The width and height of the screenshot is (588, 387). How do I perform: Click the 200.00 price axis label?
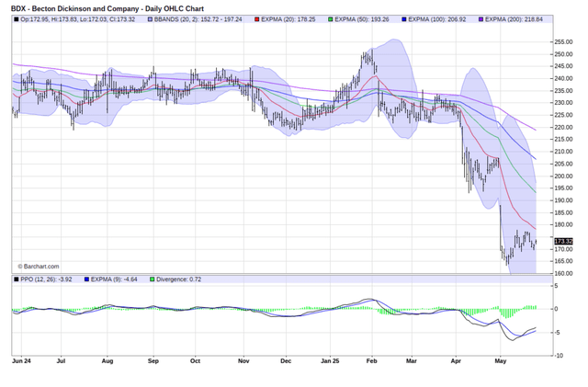563,176
